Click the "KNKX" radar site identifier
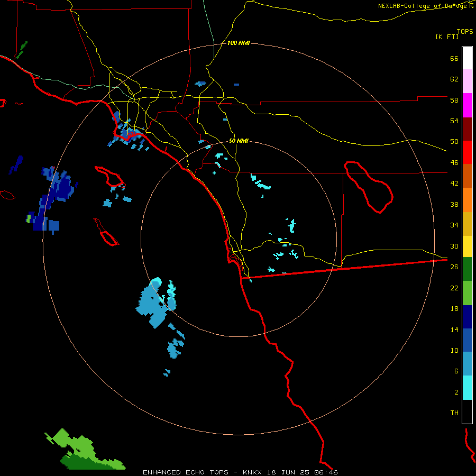Screen dimensions: 476x476 (x=254, y=472)
